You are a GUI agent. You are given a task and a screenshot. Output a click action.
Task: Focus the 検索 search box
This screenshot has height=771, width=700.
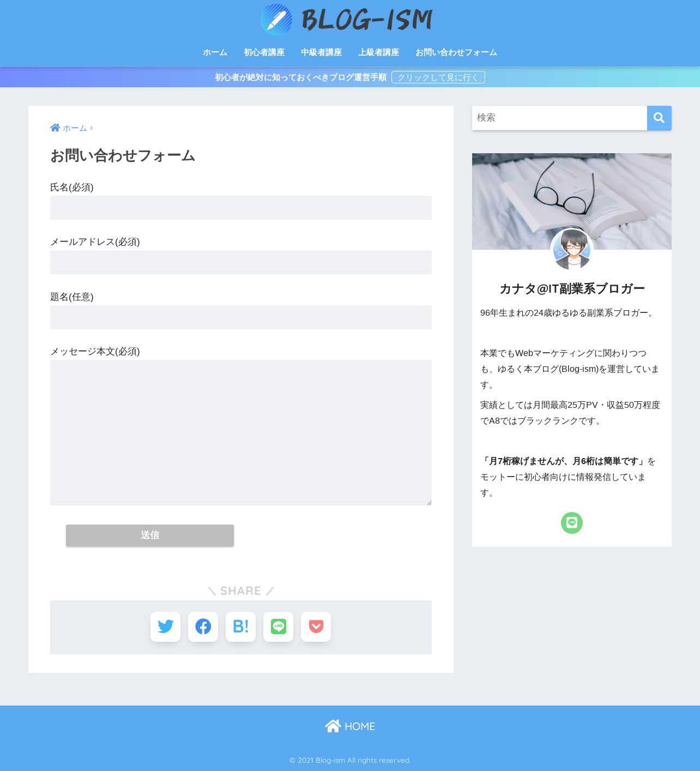[x=559, y=118]
